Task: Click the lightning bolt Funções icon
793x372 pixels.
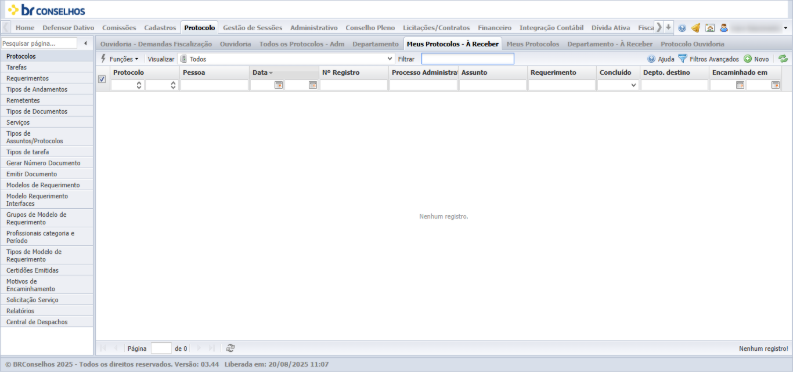Action: [104, 59]
